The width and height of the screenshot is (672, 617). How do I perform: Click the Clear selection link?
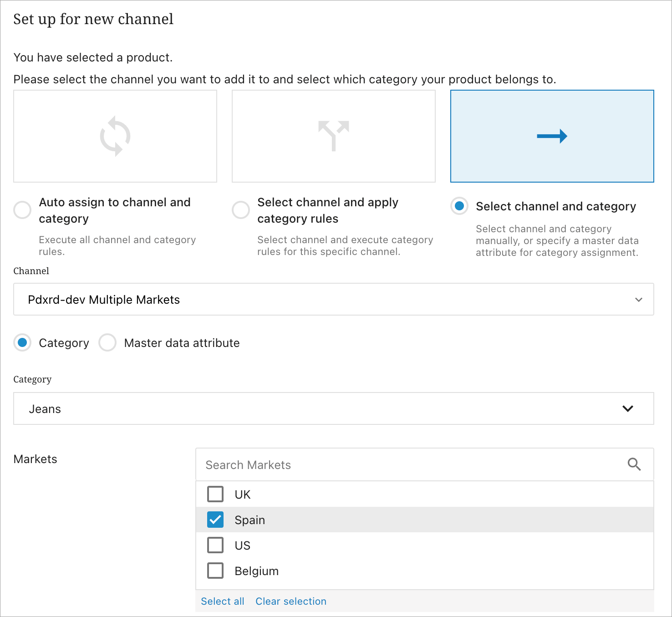coord(291,601)
